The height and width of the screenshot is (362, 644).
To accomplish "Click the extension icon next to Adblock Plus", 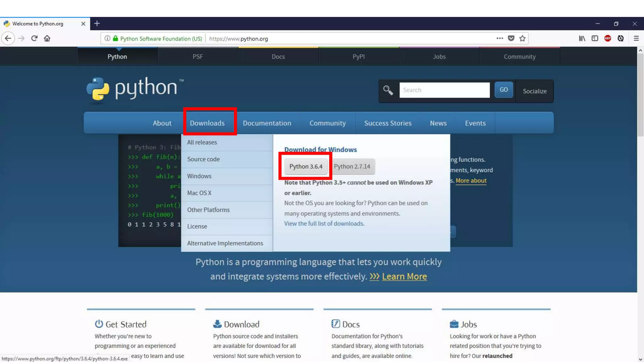I will tap(621, 38).
